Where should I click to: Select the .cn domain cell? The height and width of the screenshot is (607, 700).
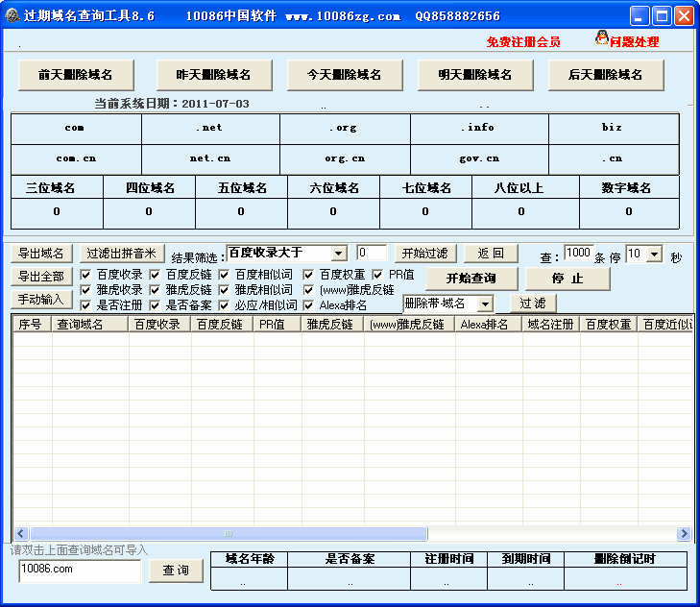tap(614, 159)
